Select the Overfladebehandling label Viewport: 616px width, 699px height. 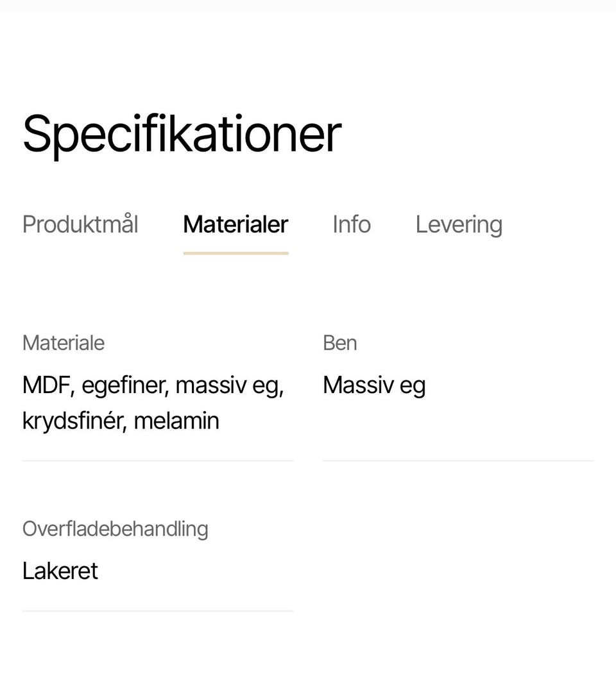click(x=115, y=529)
